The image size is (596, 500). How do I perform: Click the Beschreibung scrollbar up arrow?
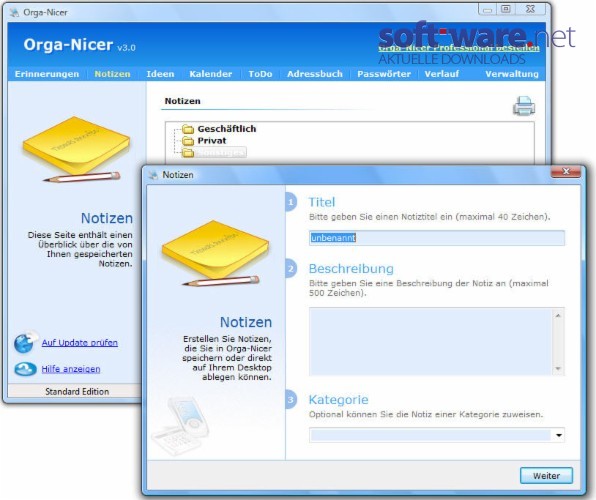click(558, 316)
